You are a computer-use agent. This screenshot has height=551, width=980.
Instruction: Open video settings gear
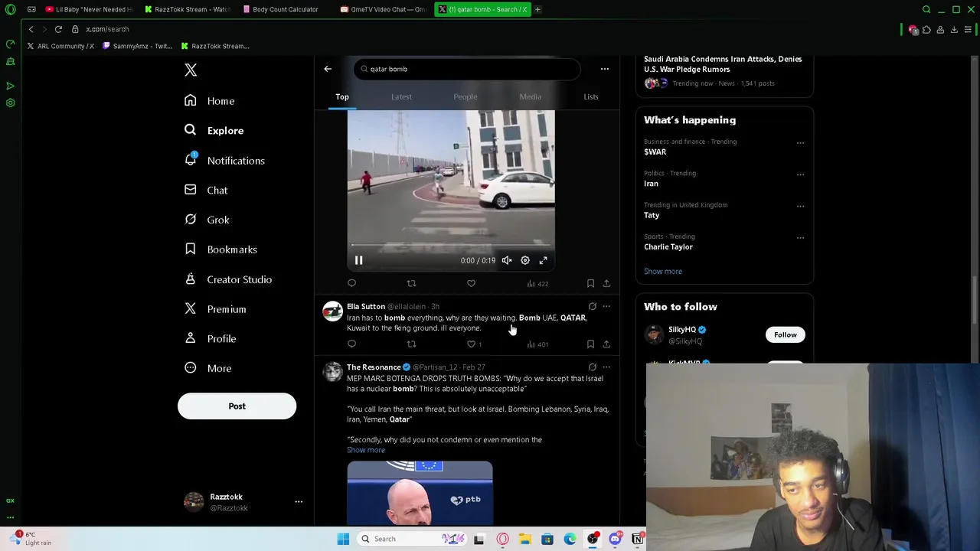[x=525, y=261]
